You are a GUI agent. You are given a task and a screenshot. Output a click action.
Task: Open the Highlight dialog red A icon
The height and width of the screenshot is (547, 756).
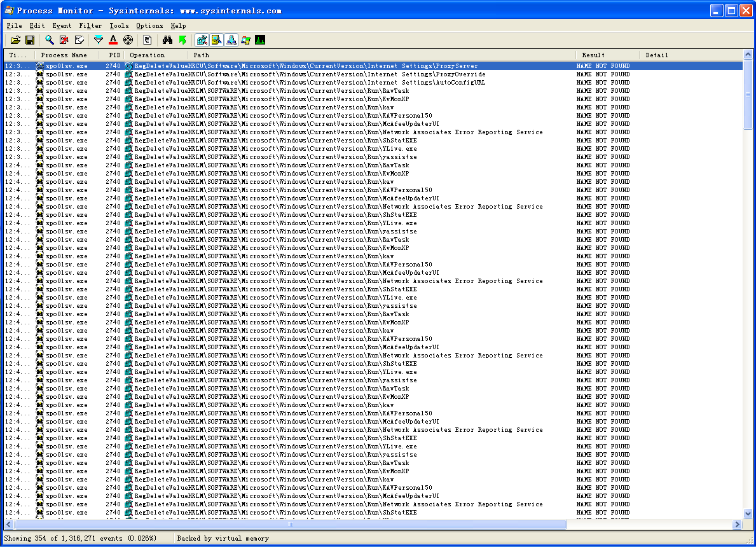click(x=113, y=40)
